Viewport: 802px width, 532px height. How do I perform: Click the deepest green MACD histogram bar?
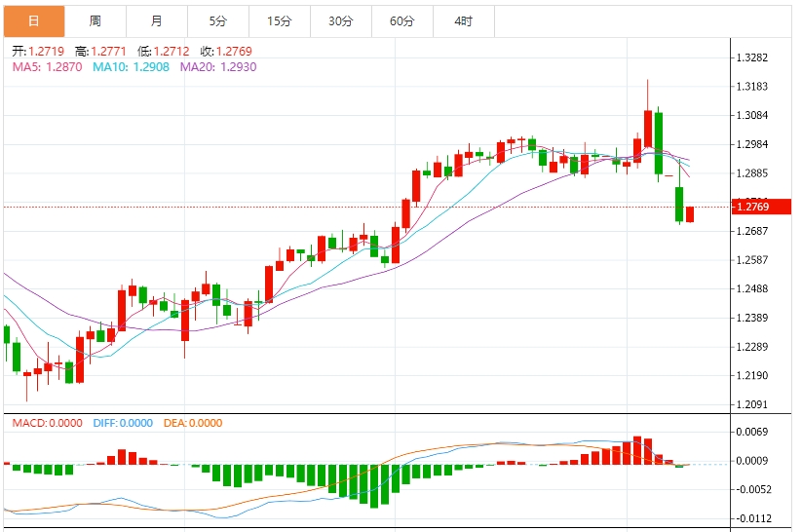point(374,486)
